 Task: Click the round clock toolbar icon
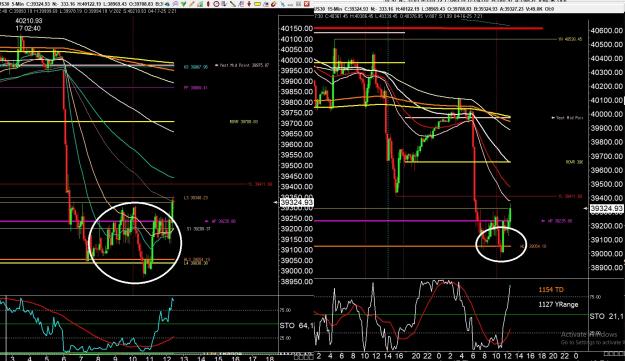(216, 4)
